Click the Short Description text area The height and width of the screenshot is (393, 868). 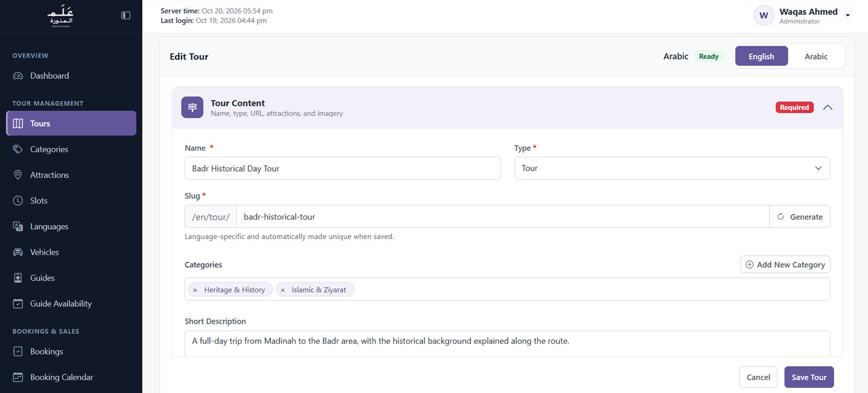tap(508, 343)
